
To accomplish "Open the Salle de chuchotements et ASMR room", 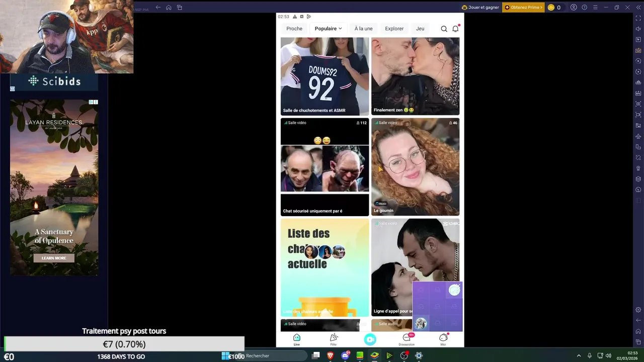I will click(x=325, y=76).
